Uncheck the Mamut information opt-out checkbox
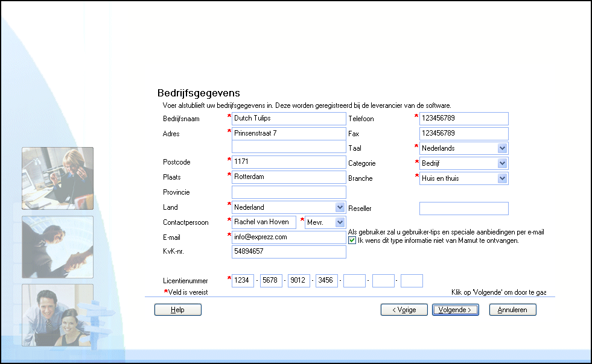 352,240
